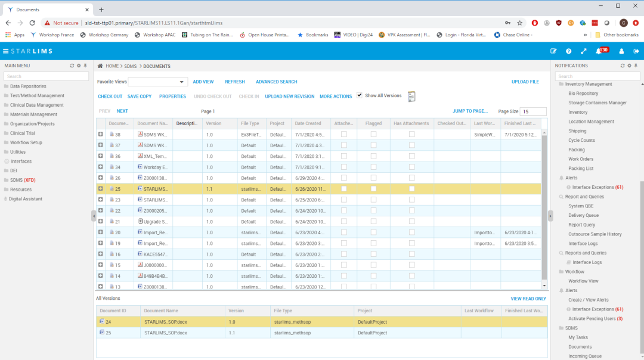Expand row for document 16
Image resolution: width=644 pixels, height=360 pixels.
(101, 254)
